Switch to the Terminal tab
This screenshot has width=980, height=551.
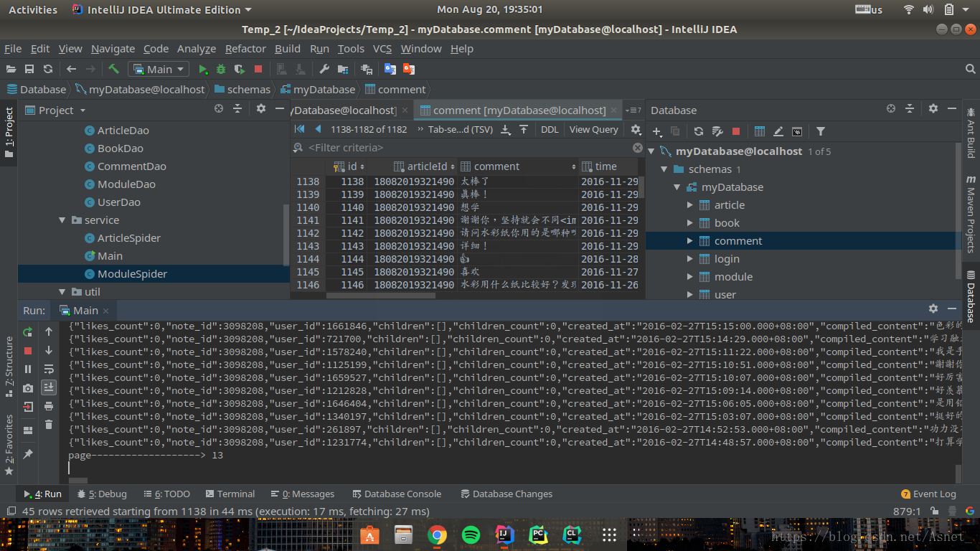[230, 494]
